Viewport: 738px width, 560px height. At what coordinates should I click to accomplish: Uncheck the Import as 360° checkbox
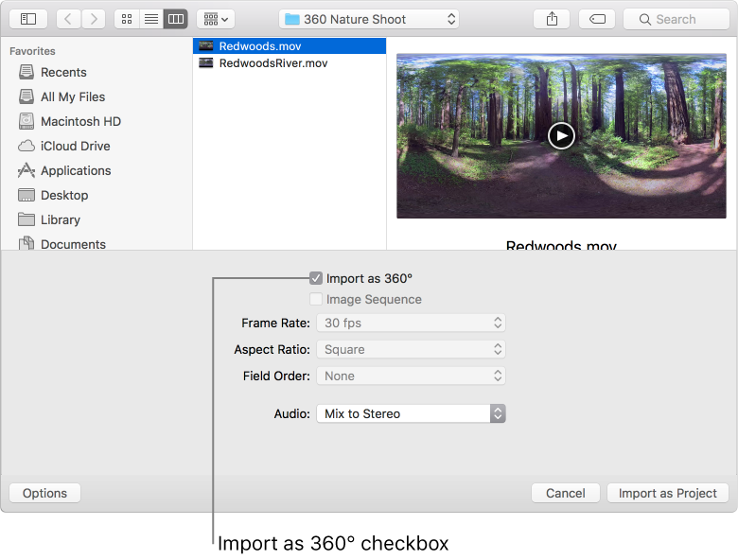click(316, 278)
